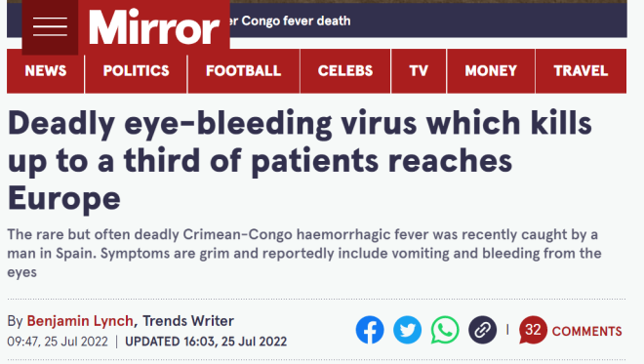Click the Mirror logo
Screen dimensions: 644x364
coord(154,27)
